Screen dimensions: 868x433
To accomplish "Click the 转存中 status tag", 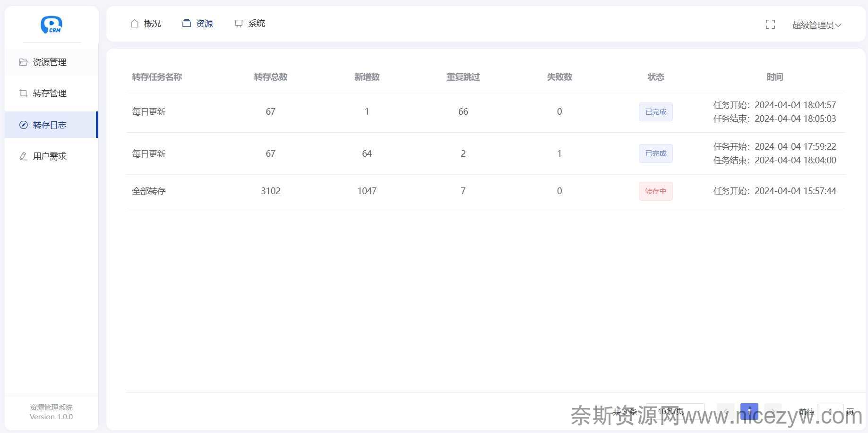I will [x=655, y=191].
